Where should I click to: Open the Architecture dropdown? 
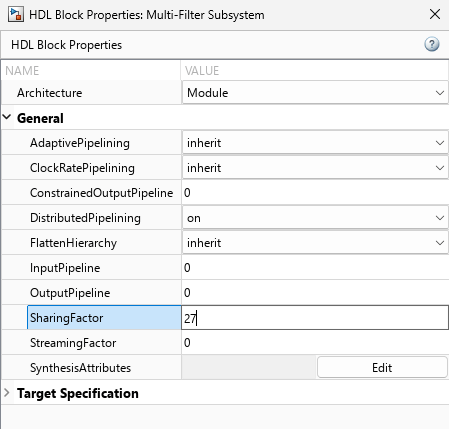click(x=315, y=93)
